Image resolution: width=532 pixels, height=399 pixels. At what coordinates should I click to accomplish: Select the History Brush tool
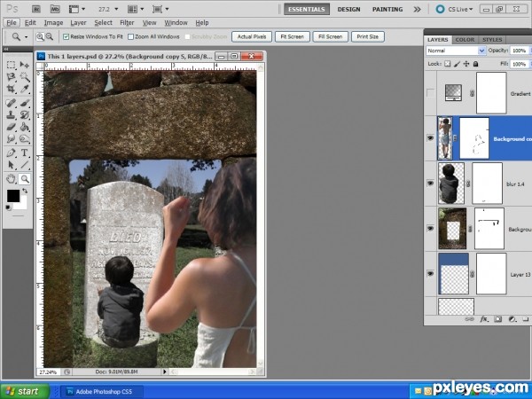pyautogui.click(x=25, y=114)
